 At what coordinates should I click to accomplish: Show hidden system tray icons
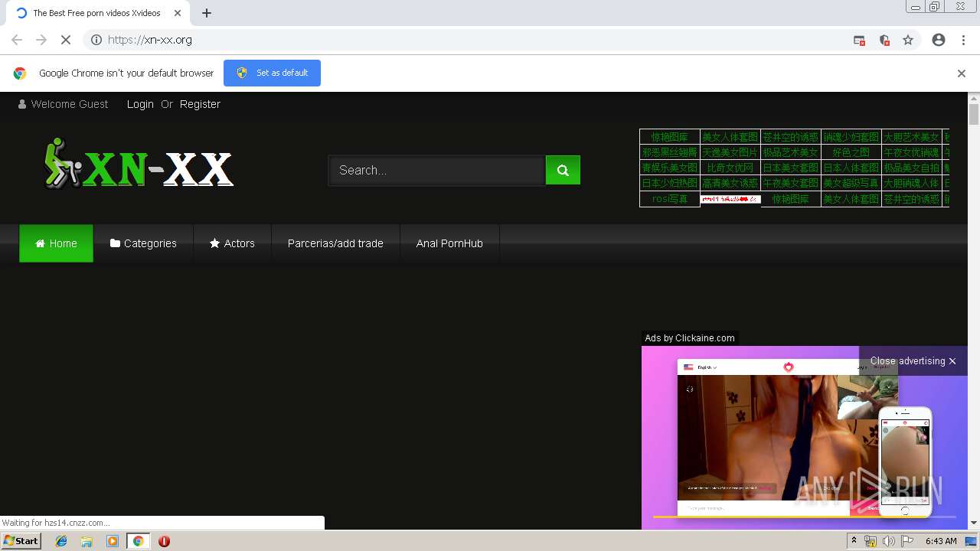point(854,541)
